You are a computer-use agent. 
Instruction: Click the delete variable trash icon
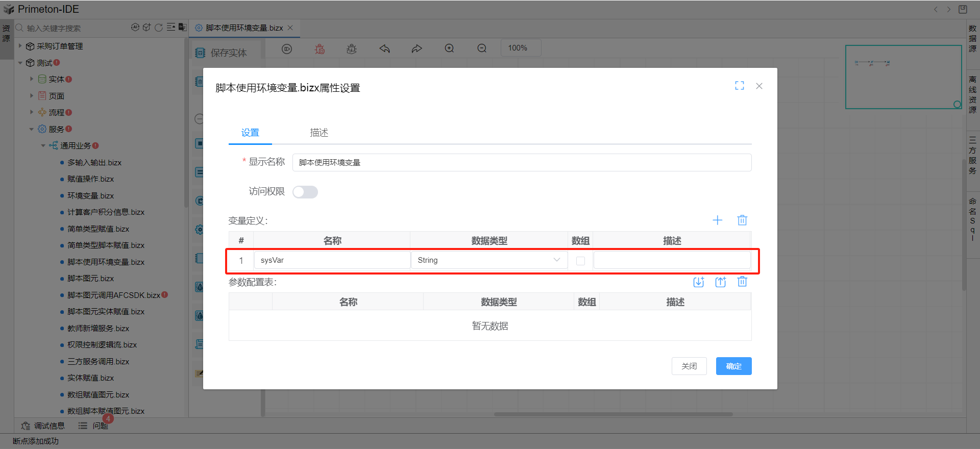click(742, 220)
